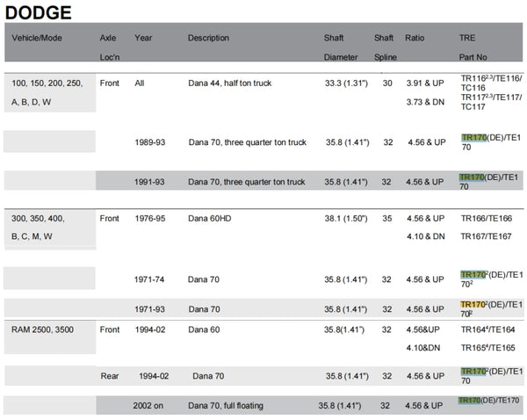Click the Dana 60HD description
This screenshot has width=527, height=420.
(x=213, y=218)
